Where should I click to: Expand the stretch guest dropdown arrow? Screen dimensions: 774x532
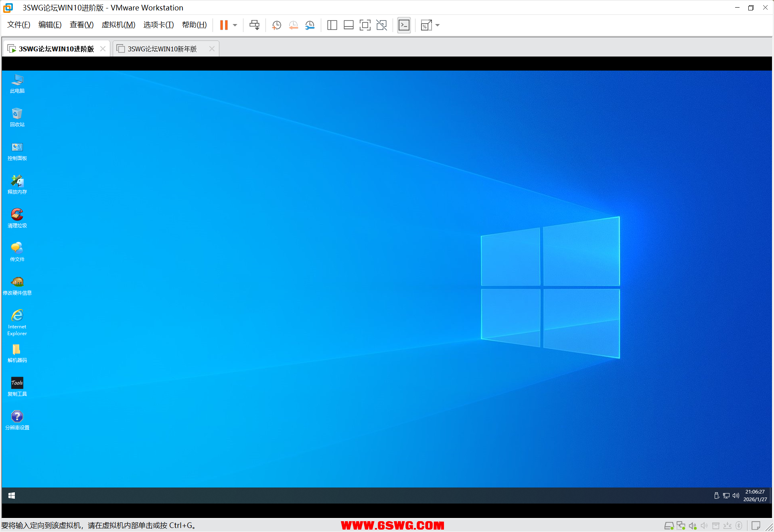[438, 25]
